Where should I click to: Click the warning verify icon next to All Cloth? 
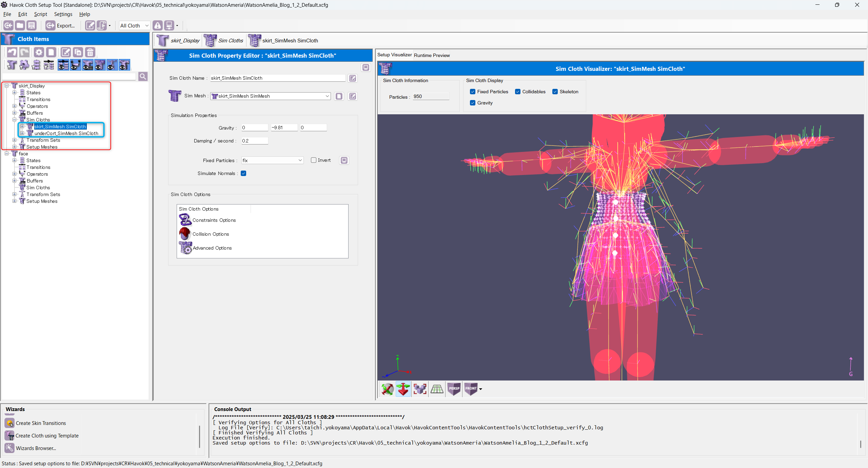157,25
